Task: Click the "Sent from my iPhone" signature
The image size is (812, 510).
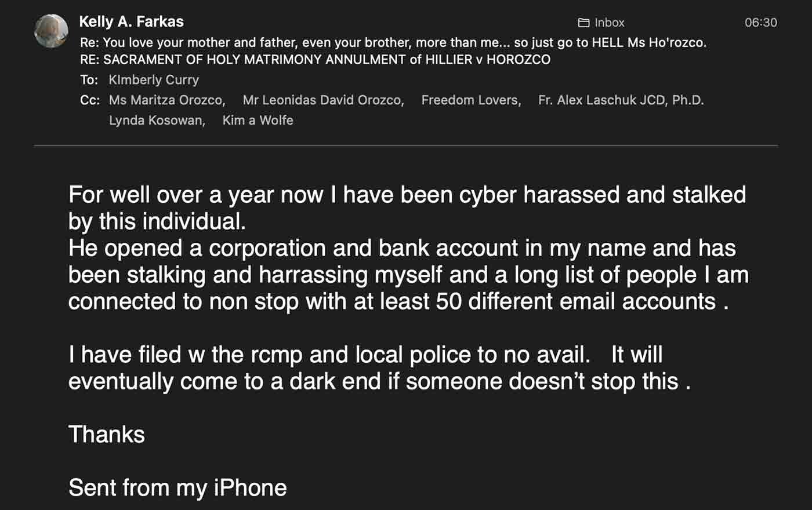Action: pyautogui.click(x=177, y=487)
